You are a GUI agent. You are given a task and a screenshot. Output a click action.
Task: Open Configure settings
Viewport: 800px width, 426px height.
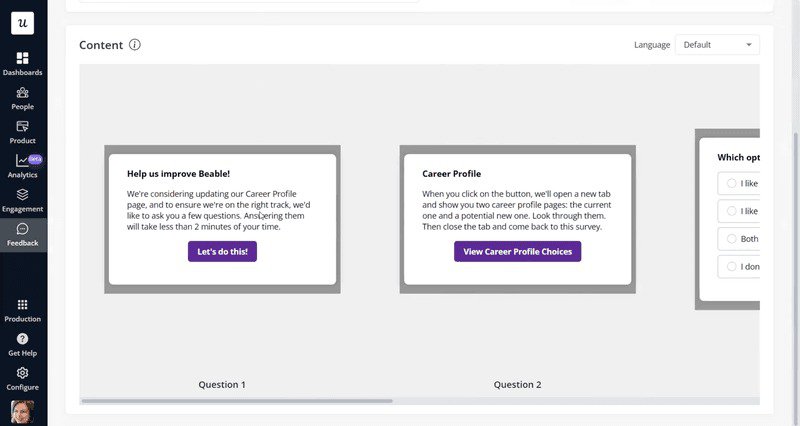(x=22, y=379)
